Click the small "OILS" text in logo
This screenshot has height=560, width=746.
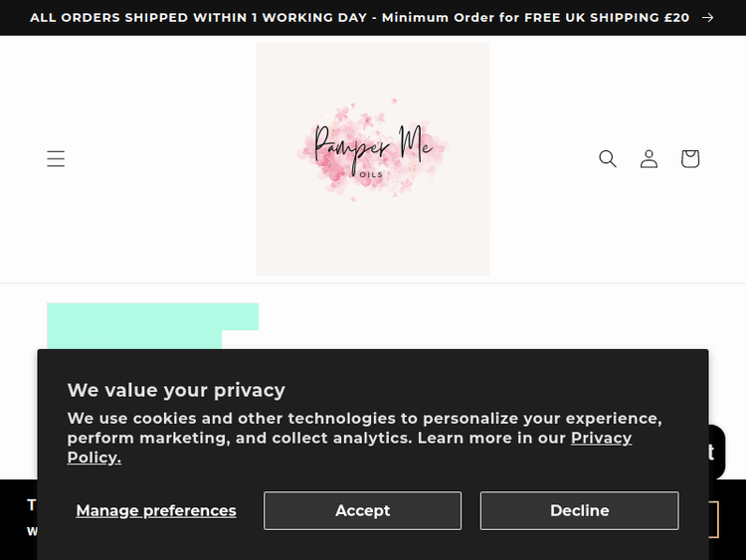click(373, 175)
